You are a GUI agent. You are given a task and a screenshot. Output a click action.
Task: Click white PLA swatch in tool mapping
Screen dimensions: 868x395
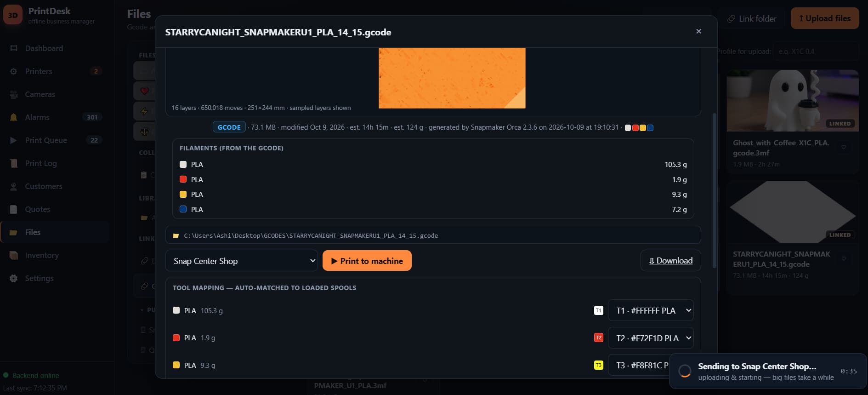176,310
